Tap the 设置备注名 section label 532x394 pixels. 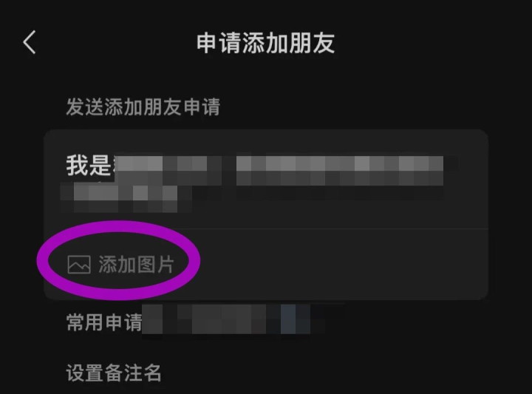pos(113,373)
